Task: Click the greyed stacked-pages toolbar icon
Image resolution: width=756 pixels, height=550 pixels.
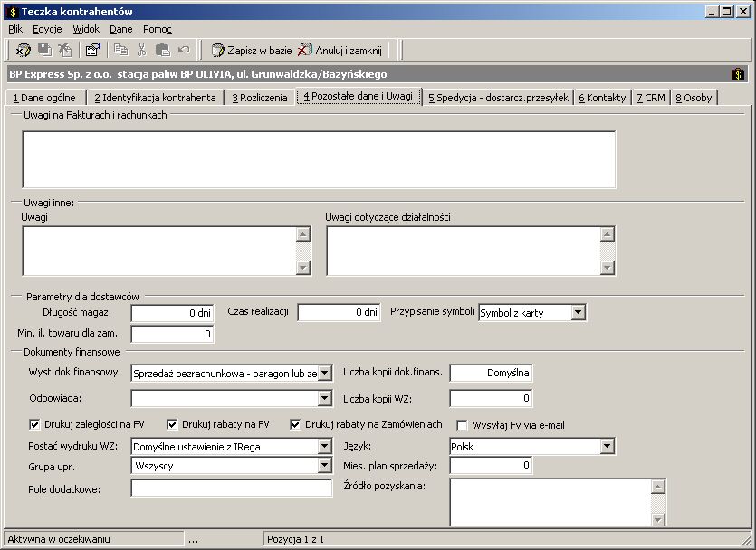Action: (45, 50)
